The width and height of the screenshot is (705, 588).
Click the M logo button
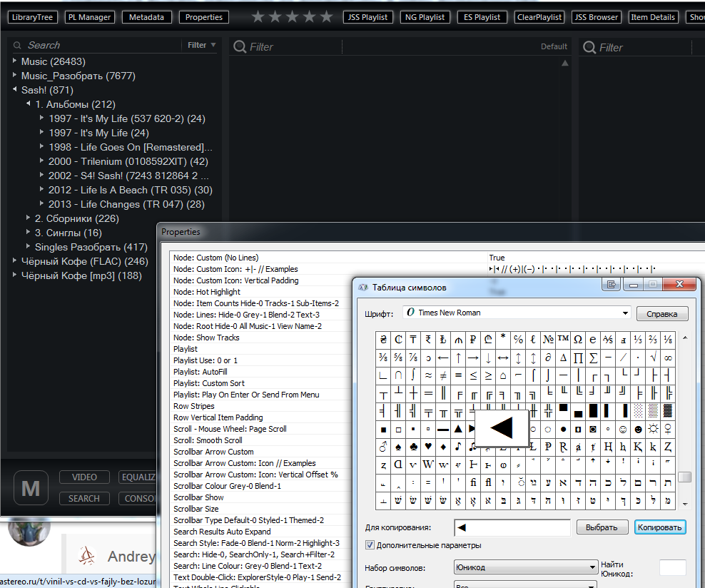pyautogui.click(x=31, y=488)
